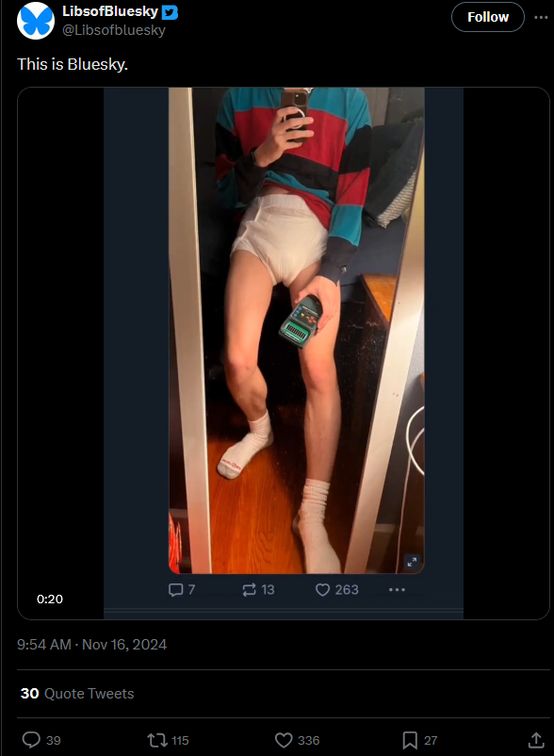Open the @Libsofbluesky handle link
Viewport: 554px width, 756px height.
click(114, 30)
